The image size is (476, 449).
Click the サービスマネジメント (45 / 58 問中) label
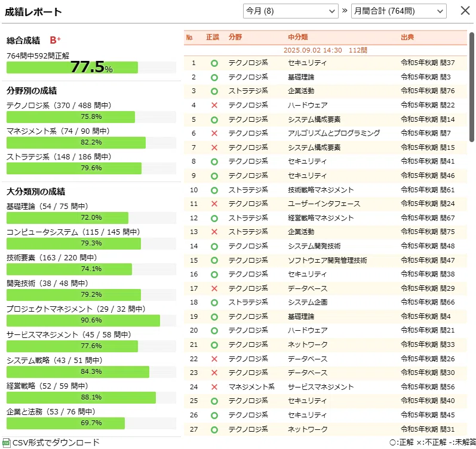[69, 335]
